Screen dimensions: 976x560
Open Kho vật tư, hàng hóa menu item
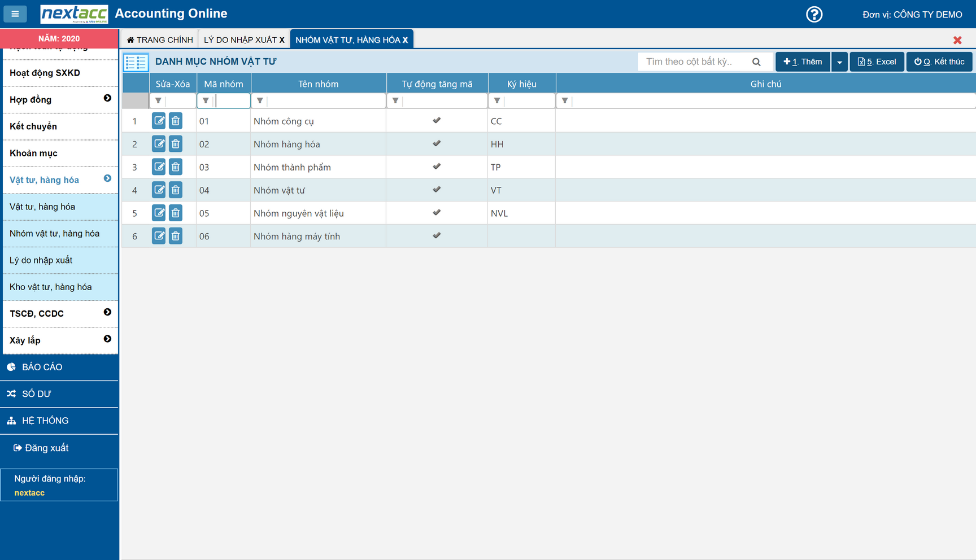tap(51, 287)
